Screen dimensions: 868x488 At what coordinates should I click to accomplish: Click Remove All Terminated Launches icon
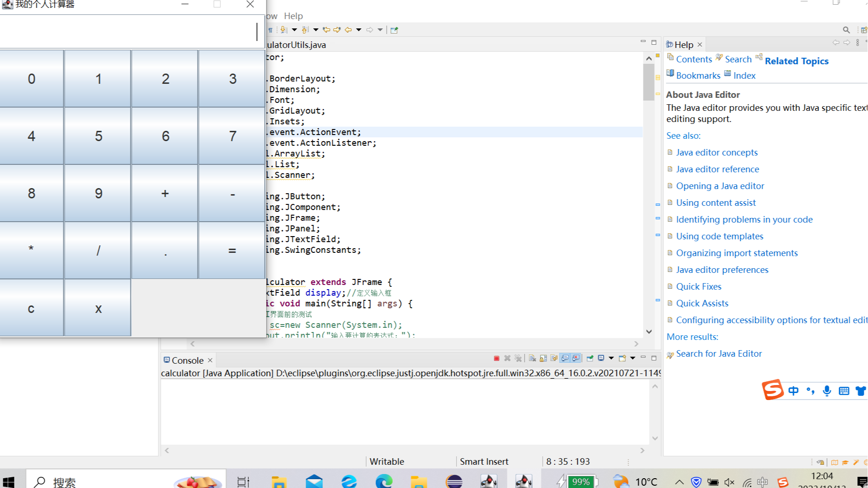pyautogui.click(x=518, y=359)
